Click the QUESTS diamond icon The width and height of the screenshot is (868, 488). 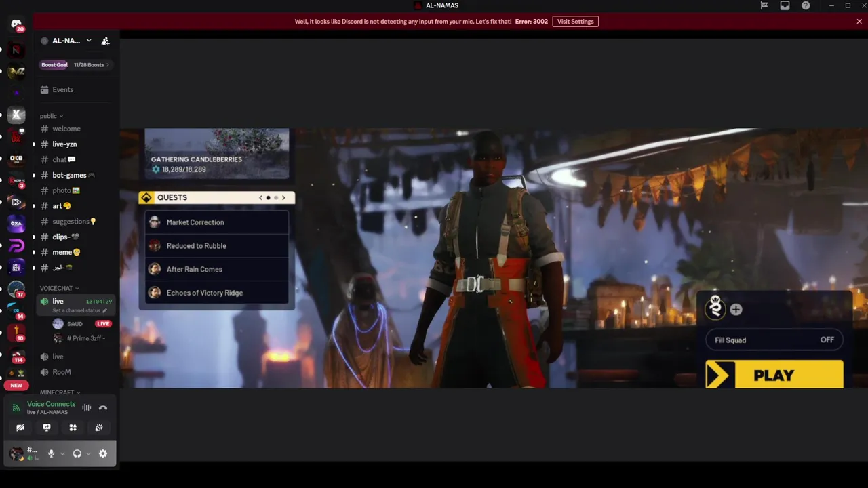146,197
